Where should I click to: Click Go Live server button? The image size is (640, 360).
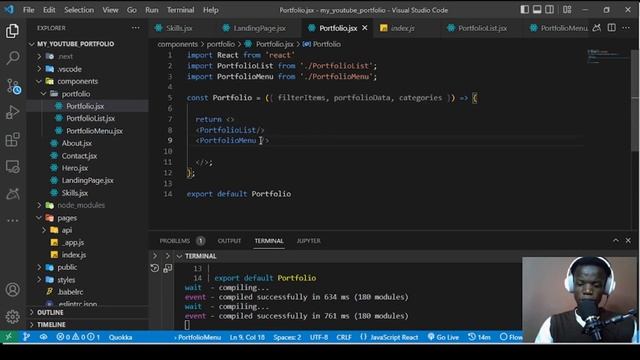443,337
